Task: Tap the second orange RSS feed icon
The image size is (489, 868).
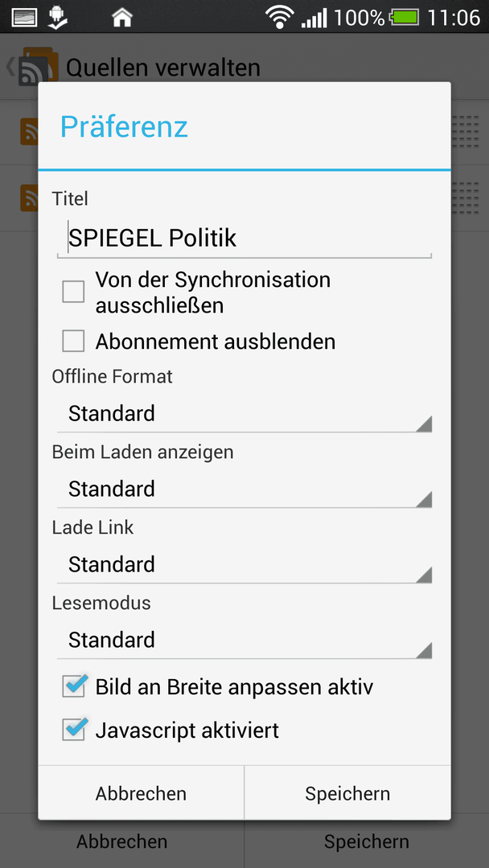Action: tap(29, 199)
